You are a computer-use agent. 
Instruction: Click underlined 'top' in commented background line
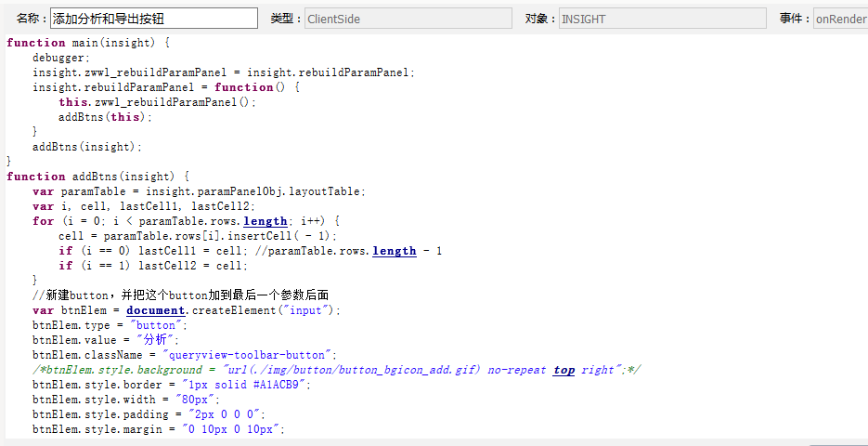point(564,370)
